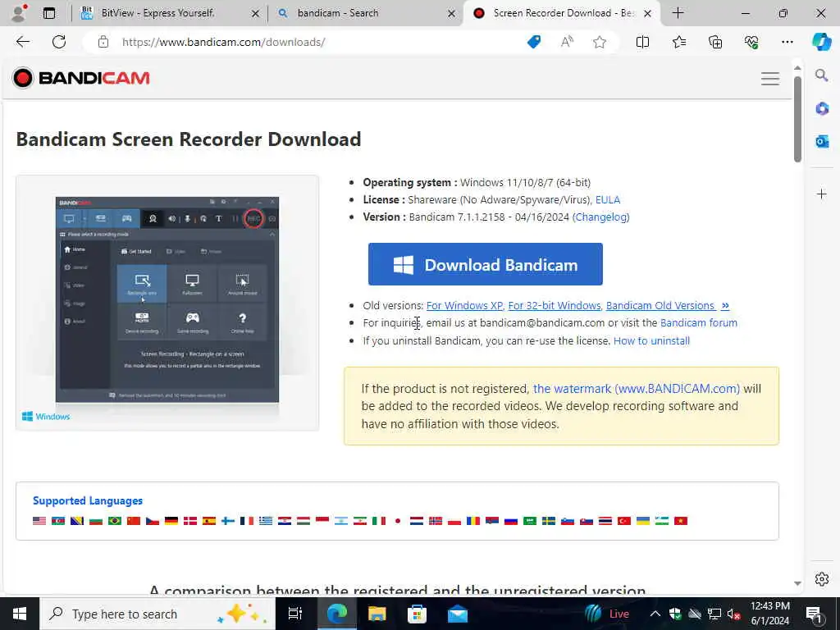840x630 pixels.
Task: Switch to the BitView tab
Action: 158,13
